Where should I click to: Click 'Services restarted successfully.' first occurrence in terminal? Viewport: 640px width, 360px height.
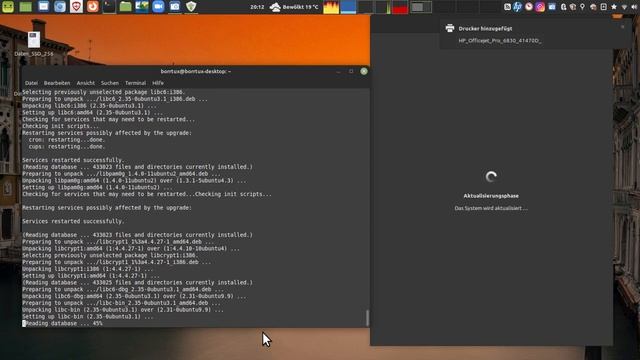pyautogui.click(x=73, y=160)
